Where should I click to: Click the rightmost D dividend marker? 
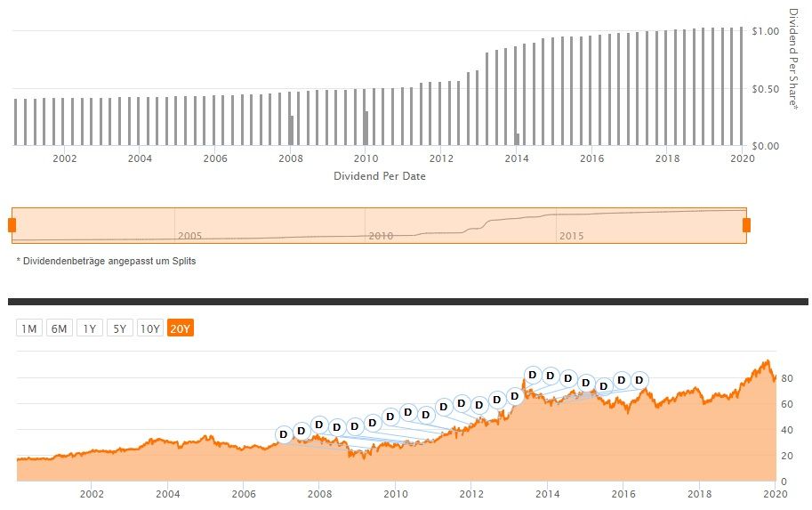click(x=639, y=380)
